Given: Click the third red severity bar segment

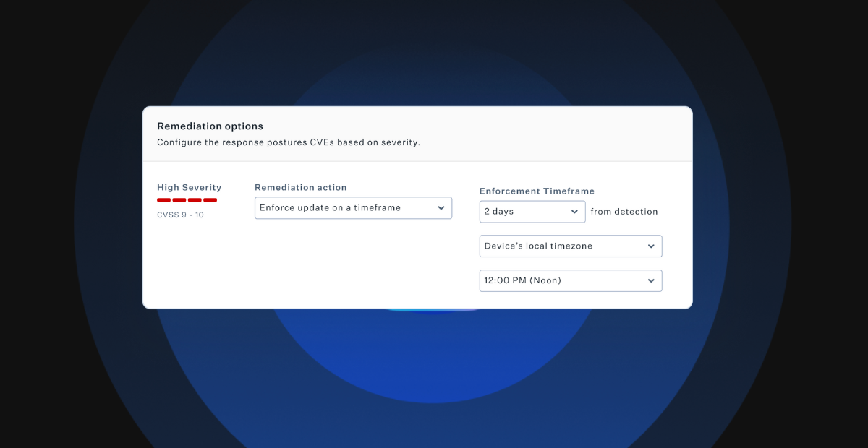Looking at the screenshot, I should point(196,198).
